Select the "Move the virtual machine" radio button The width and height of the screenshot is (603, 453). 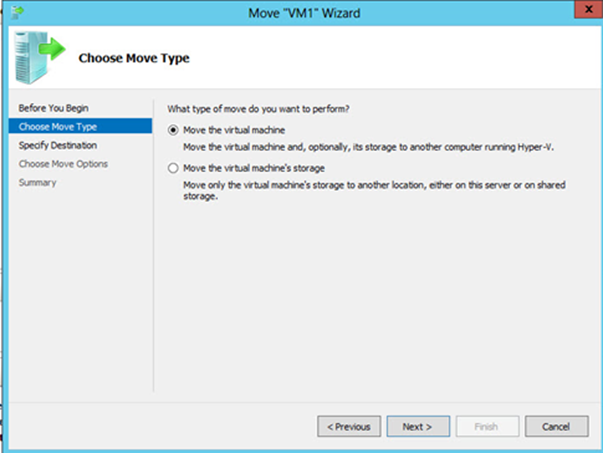175,130
